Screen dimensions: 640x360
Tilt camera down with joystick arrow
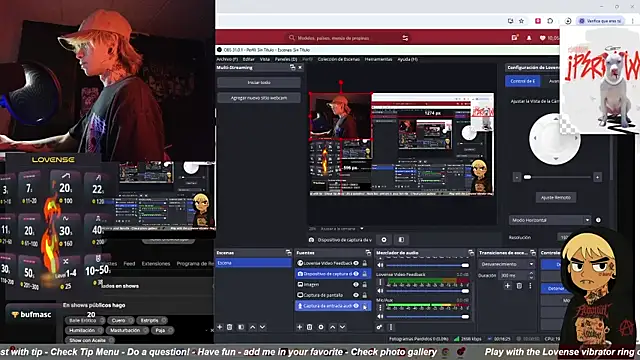coord(555,158)
